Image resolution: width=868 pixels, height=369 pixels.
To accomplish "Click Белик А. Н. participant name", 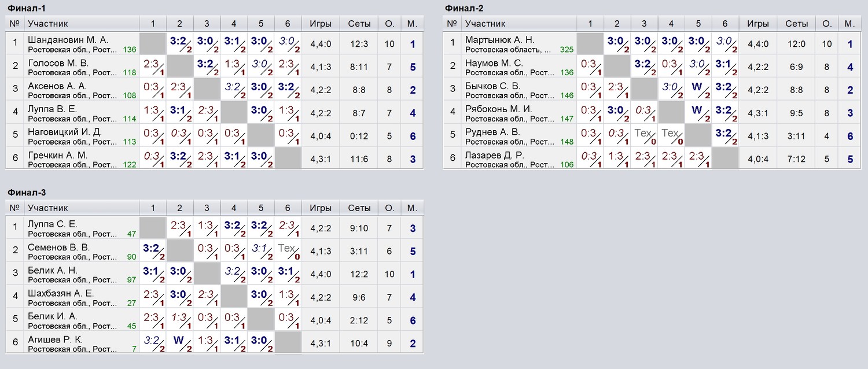I will click(53, 270).
